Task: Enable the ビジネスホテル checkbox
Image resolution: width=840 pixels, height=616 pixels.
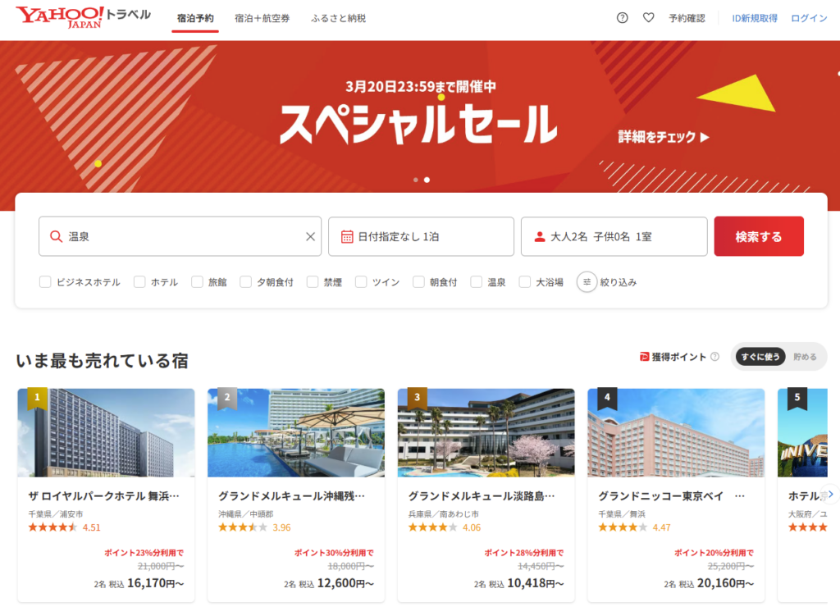Action: click(46, 282)
